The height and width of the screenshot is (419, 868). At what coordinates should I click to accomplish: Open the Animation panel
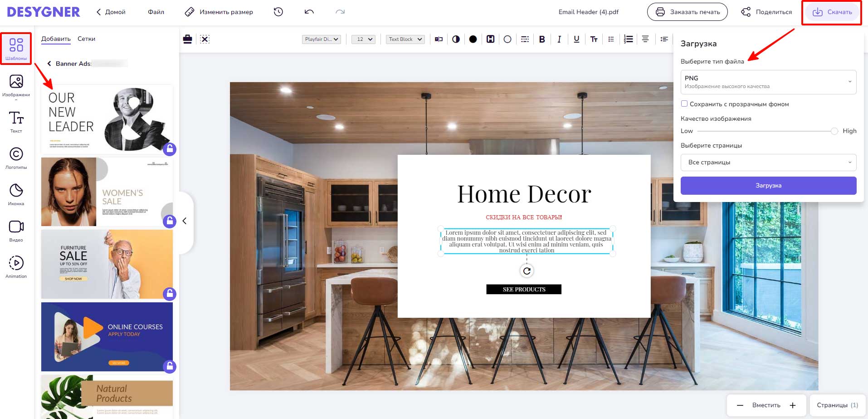16,267
